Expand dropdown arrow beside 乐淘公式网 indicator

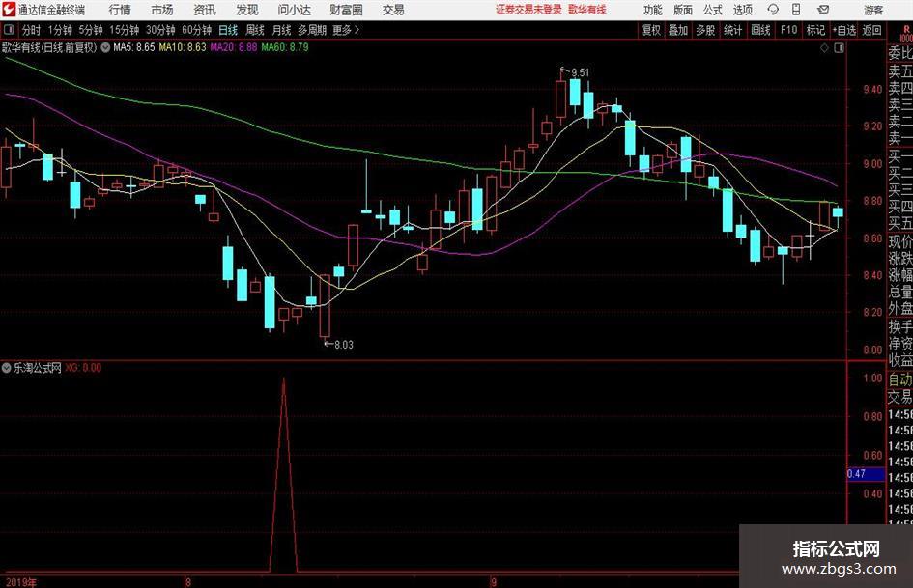click(7, 367)
